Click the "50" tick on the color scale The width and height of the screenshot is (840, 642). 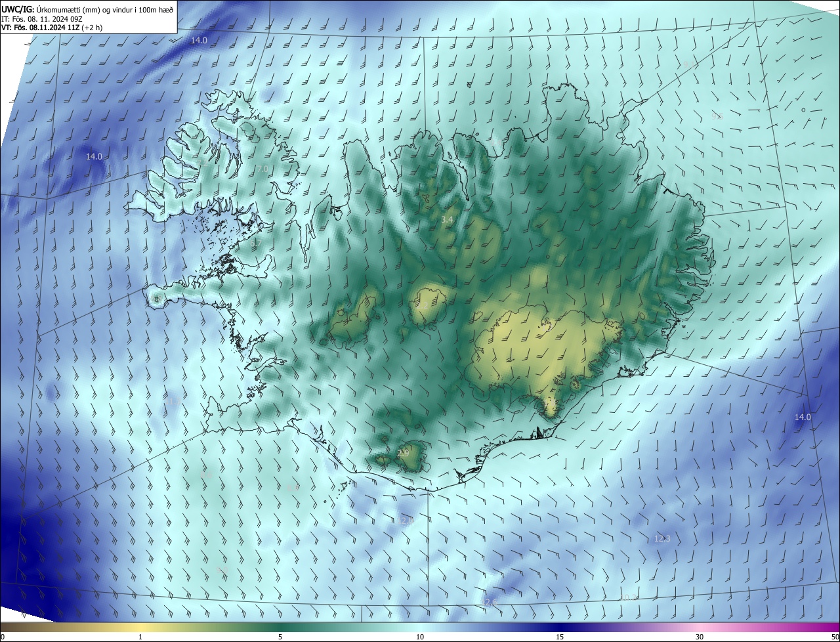pos(835,637)
